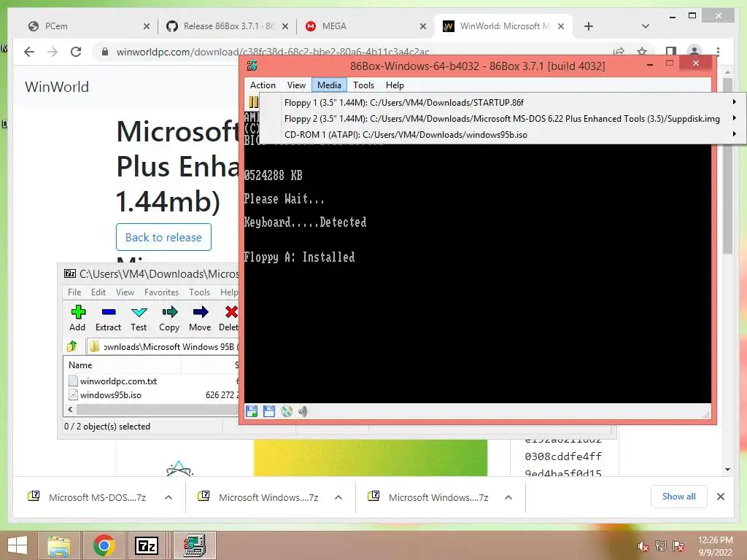747x560 pixels.
Task: Click the share page icon in address bar
Action: point(619,52)
